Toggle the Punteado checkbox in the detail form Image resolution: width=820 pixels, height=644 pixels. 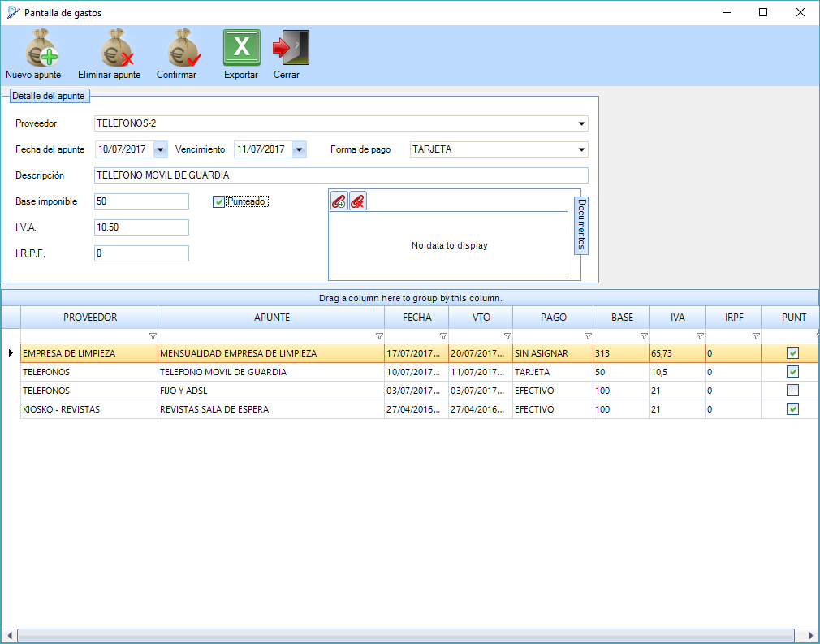[x=218, y=202]
